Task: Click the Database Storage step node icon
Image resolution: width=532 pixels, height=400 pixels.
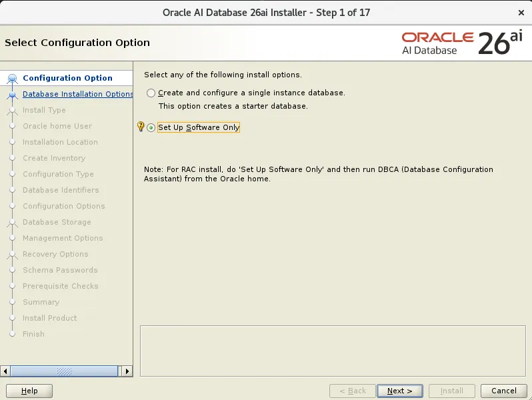Action: (12, 223)
